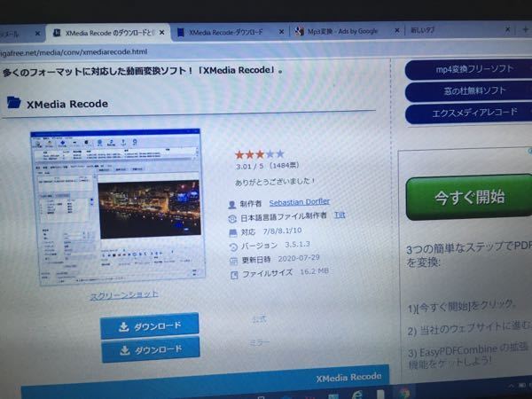Click the file icon next to ファイルサイズ
The height and width of the screenshot is (399, 532).
234,275
